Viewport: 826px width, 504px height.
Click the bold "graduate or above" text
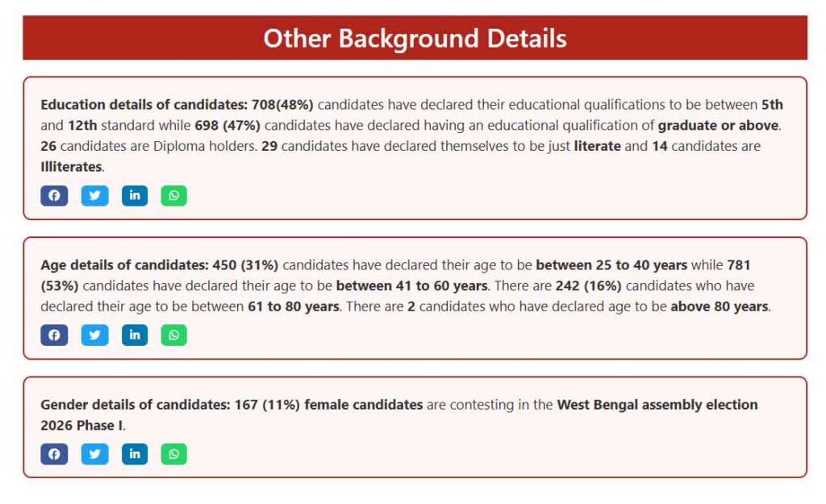718,126
